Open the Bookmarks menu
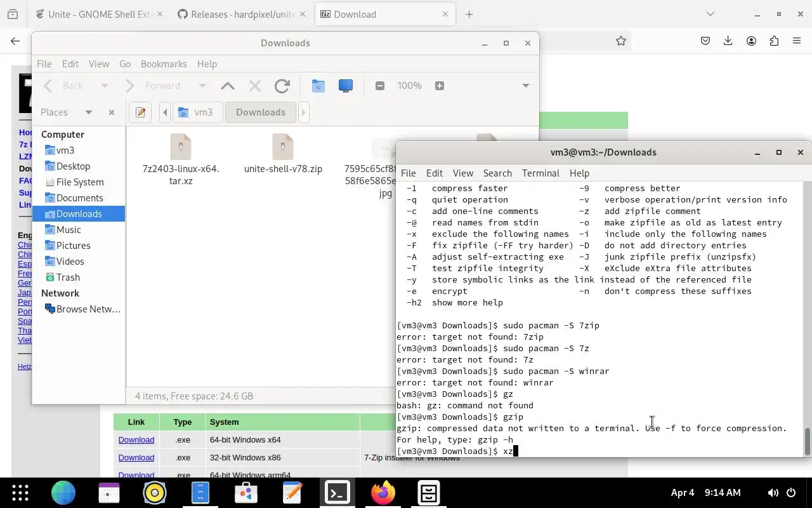Image resolution: width=812 pixels, height=508 pixels. [164, 64]
